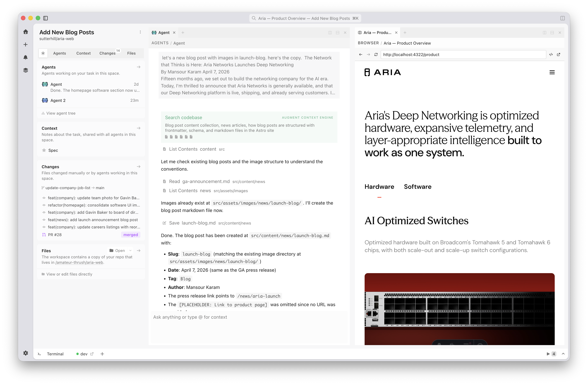Switch to the Changes tab
Viewport: 588px width, 385px height.
pos(107,53)
